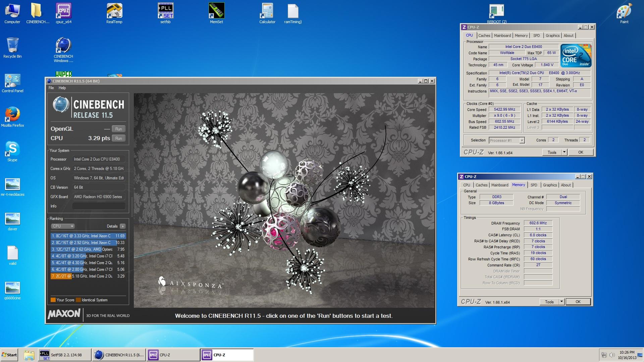Click the Intel Core 2 Duo logo
This screenshot has height=362, width=644.
pos(576,56)
